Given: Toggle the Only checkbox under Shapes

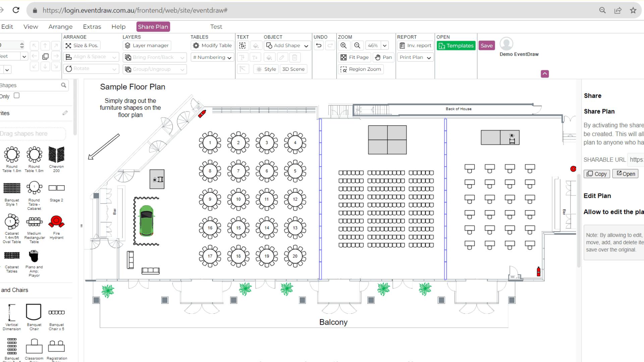Looking at the screenshot, I should pyautogui.click(x=16, y=96).
